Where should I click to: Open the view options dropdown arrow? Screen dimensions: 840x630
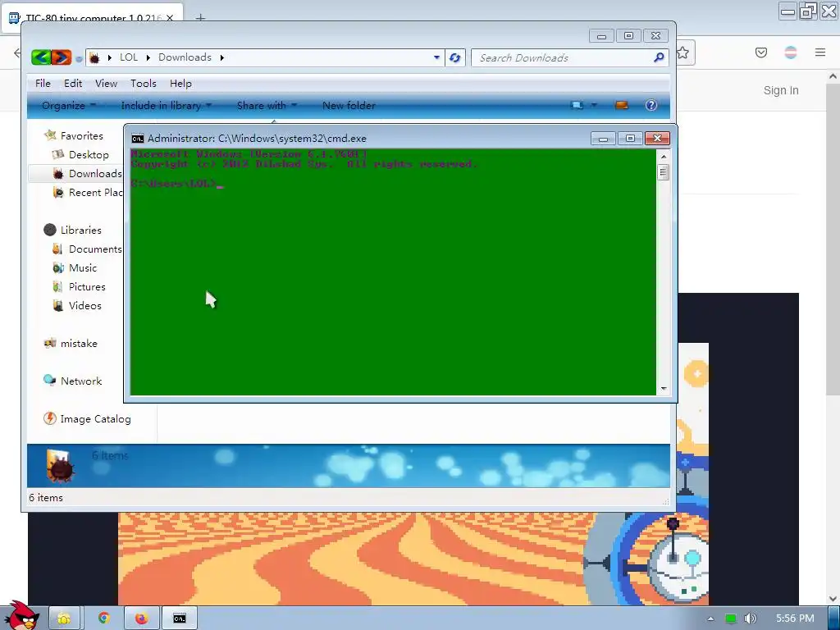coord(594,105)
